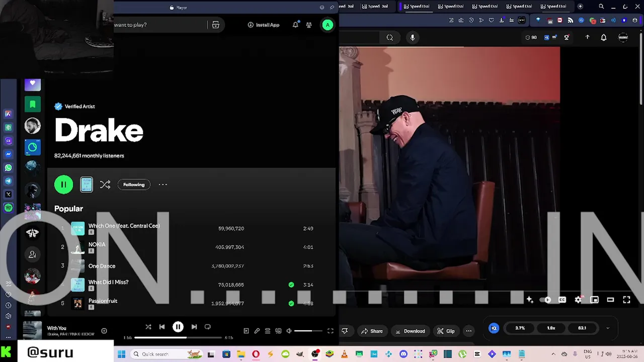Mute Spotify with the speaker icon
The image size is (644, 362).
(x=289, y=331)
